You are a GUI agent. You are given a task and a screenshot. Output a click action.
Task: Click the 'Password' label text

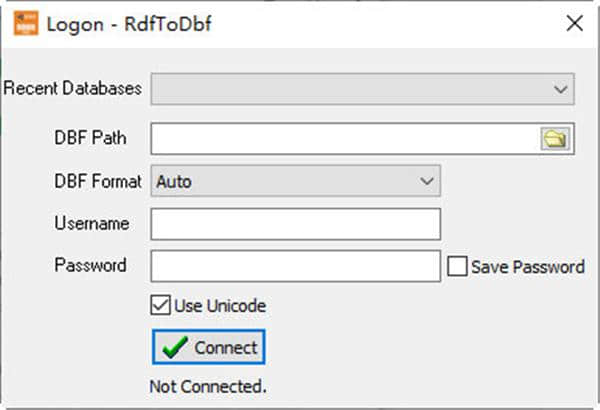(x=91, y=265)
